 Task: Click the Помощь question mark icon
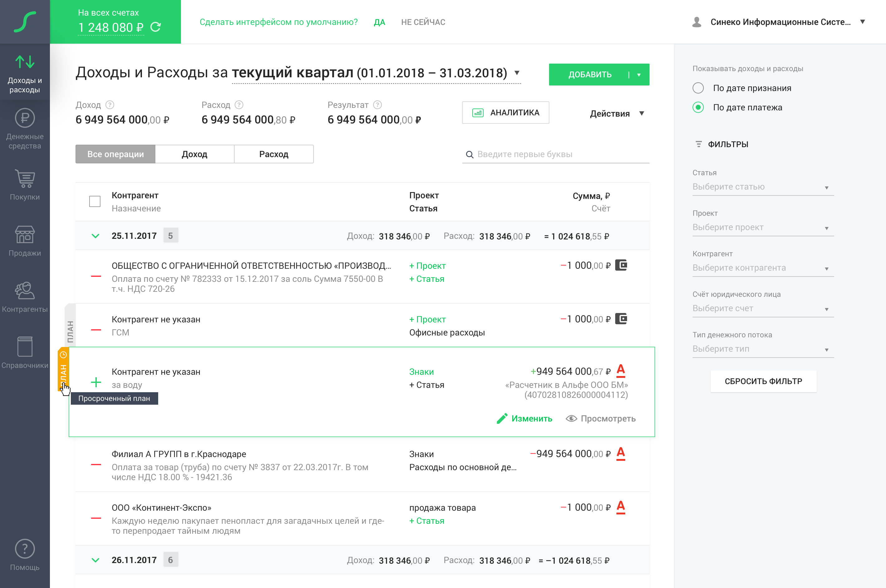coord(25,549)
